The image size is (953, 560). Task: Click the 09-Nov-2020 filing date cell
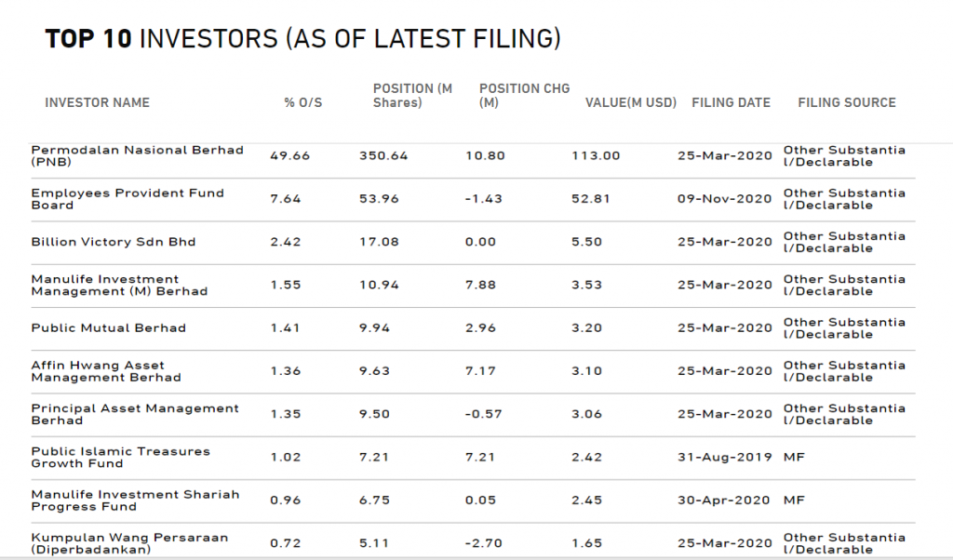tap(724, 199)
